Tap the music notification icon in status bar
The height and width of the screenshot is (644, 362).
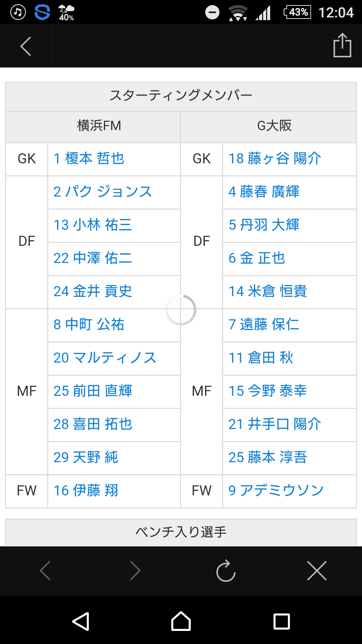(18, 12)
